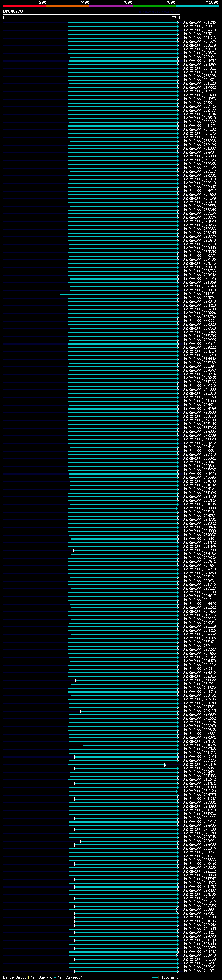Screen dimensions: 222x980
Task: Click hit label UniRef100_B1PRK2
Action: click(x=199, y=88)
